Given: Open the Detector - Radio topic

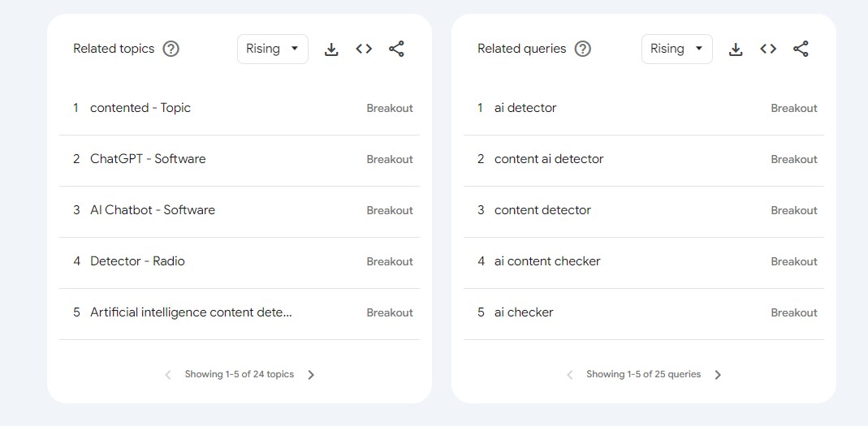Looking at the screenshot, I should (x=137, y=261).
